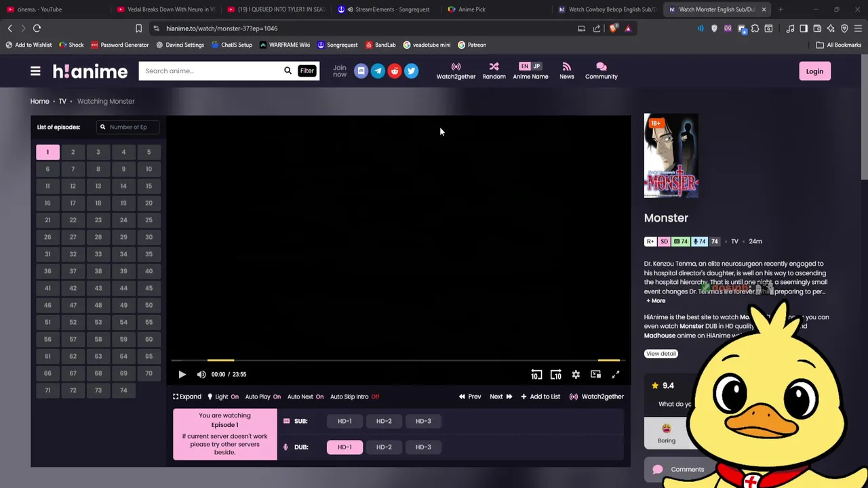
Task: Open the browser main hamburger menu
Action: [x=858, y=28]
